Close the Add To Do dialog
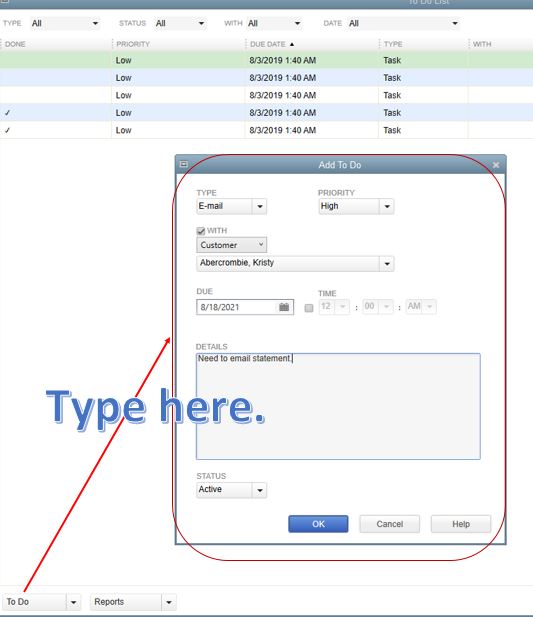 (496, 165)
